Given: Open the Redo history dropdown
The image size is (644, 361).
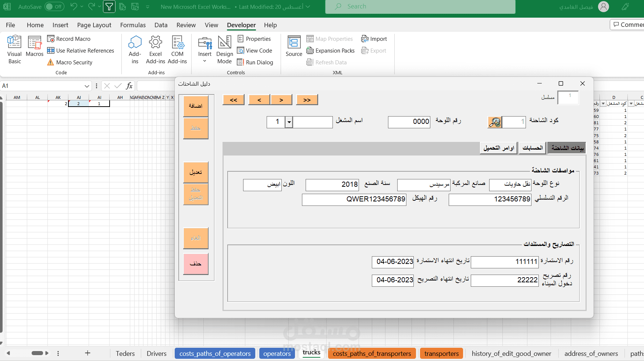Looking at the screenshot, I should 100,7.
